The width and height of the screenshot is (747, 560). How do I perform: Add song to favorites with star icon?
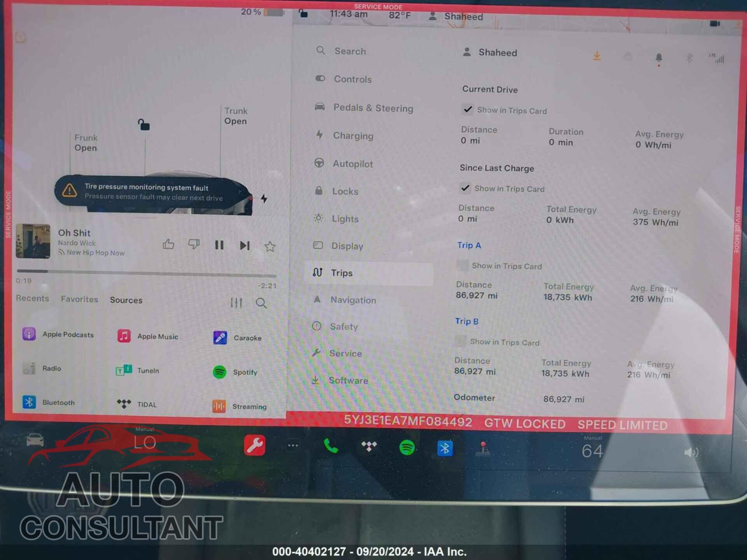pos(270,246)
